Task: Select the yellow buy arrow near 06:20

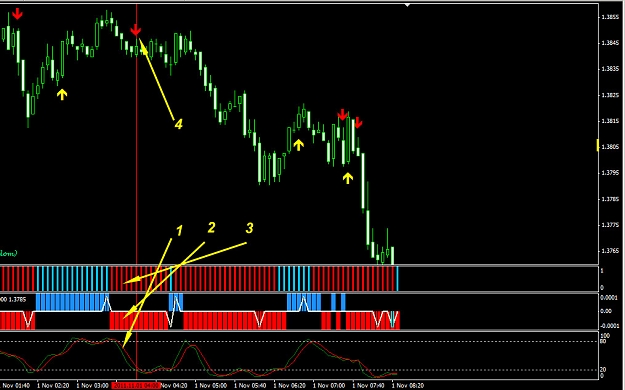Action: pos(299,145)
